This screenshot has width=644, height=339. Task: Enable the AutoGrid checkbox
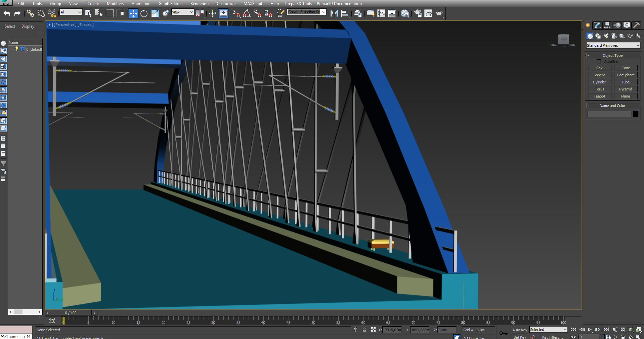[599, 62]
